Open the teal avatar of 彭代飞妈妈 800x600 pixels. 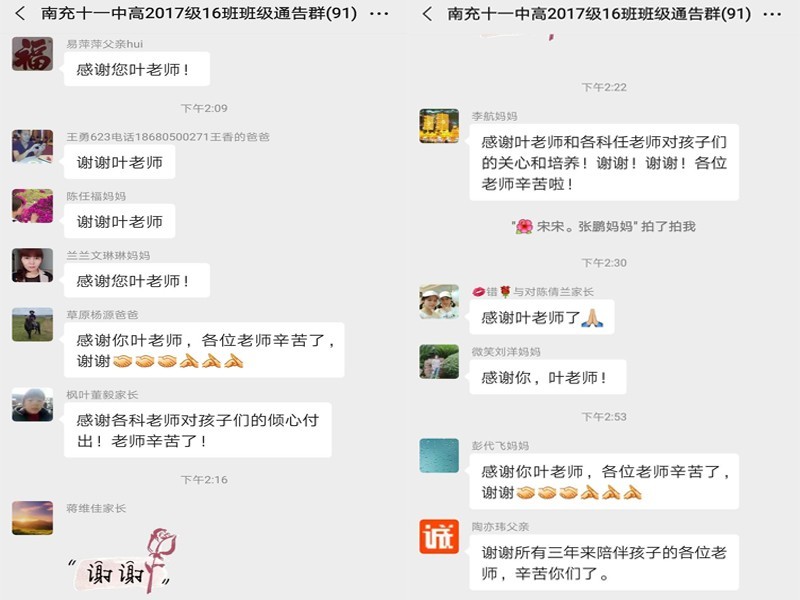coord(439,456)
